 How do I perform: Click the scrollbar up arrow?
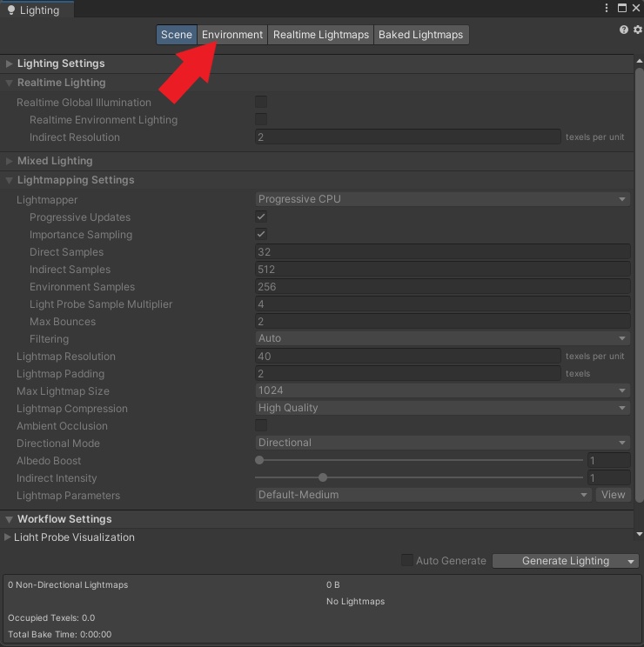click(640, 61)
